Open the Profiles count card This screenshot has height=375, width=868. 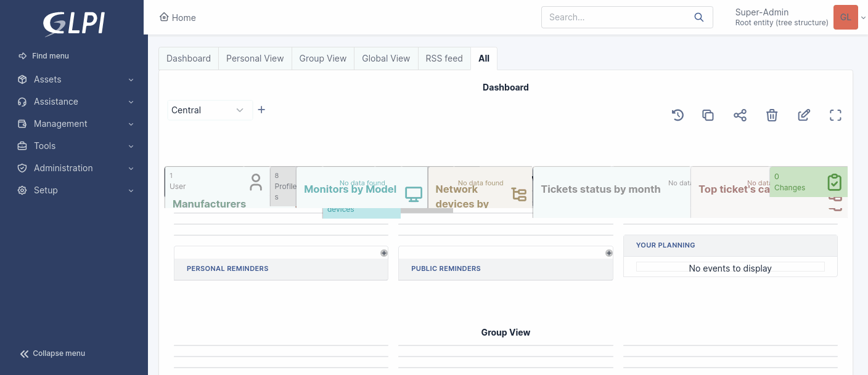coord(283,186)
